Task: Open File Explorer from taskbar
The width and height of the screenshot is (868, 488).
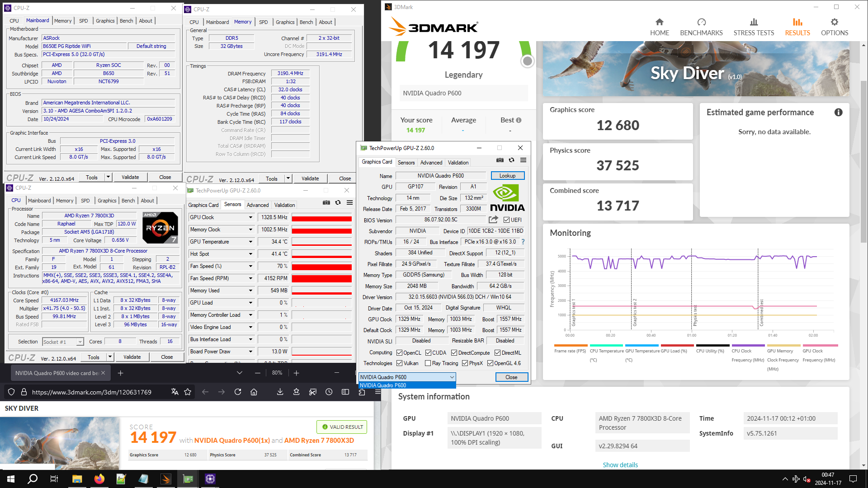Action: click(x=77, y=479)
